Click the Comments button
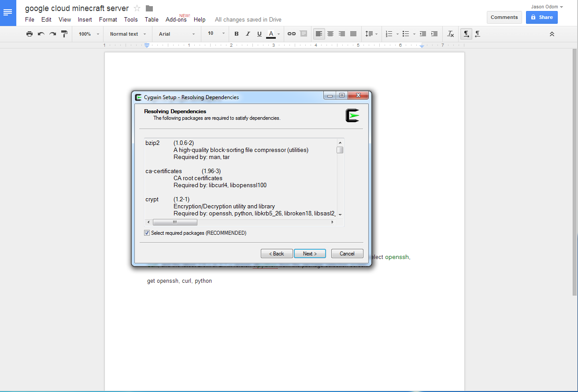Image resolution: width=578 pixels, height=392 pixels. (504, 17)
